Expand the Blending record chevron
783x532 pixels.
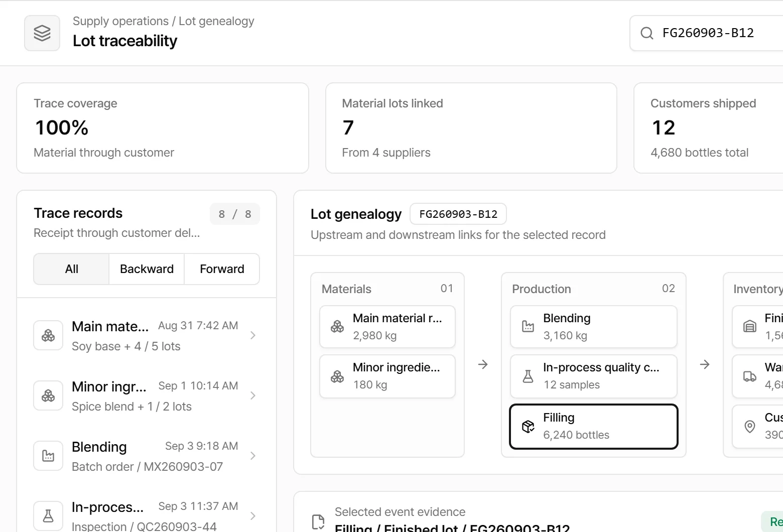coord(253,456)
